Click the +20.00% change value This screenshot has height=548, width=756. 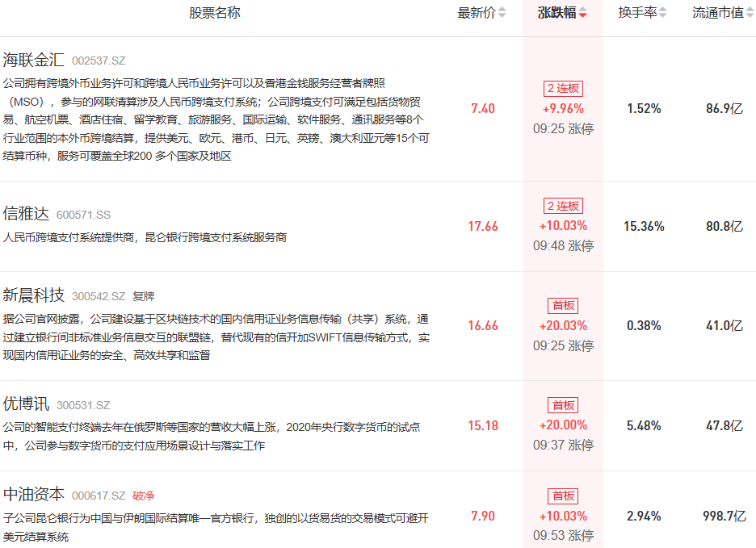[563, 425]
